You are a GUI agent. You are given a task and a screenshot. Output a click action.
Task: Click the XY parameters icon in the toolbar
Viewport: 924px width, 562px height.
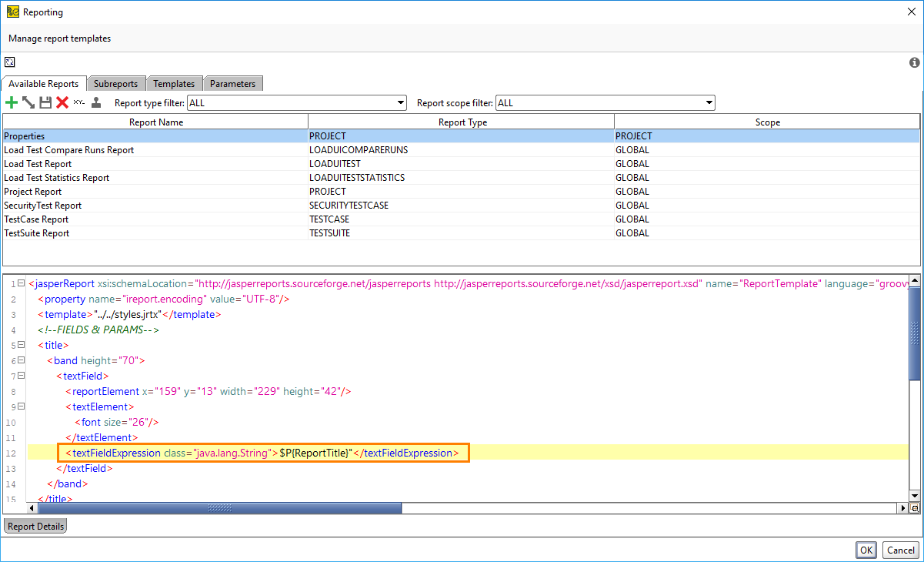[x=79, y=102]
